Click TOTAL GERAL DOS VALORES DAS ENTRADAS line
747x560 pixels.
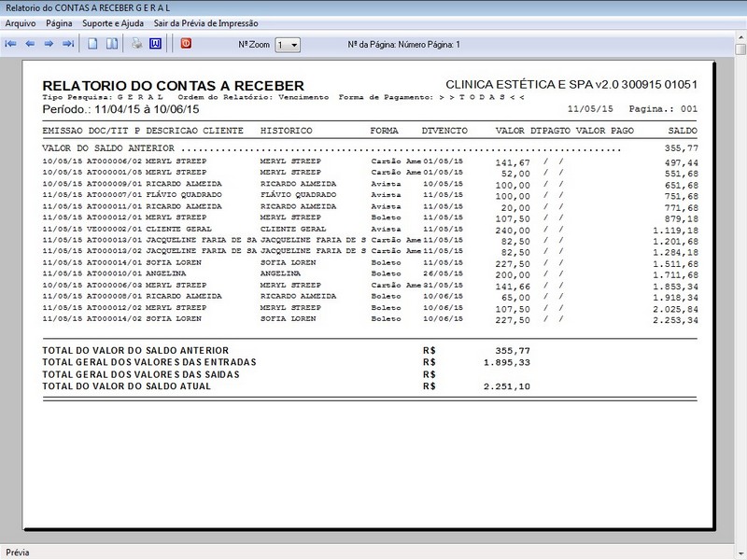pos(287,362)
